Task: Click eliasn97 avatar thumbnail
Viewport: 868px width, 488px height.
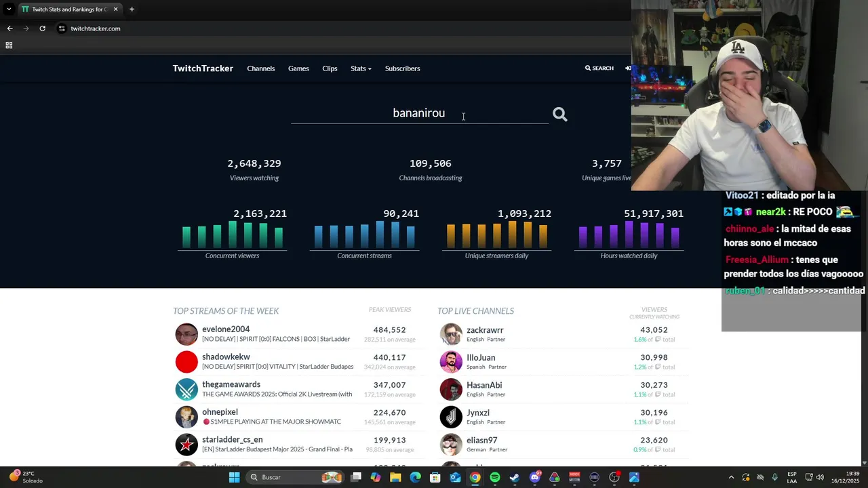Action: 451,445
